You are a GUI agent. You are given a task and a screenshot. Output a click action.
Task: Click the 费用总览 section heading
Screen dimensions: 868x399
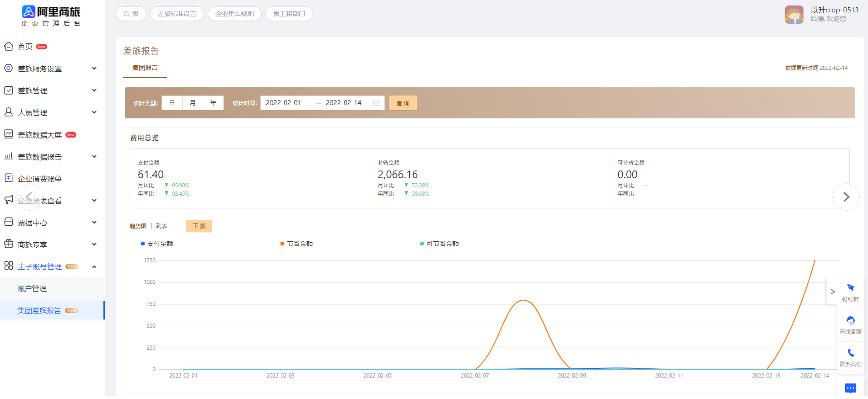pyautogui.click(x=145, y=138)
